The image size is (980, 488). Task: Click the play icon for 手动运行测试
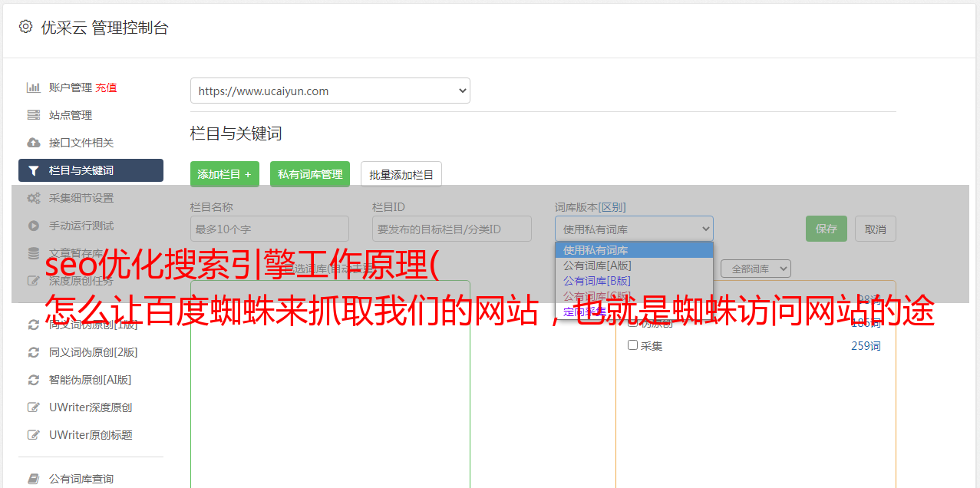click(34, 226)
